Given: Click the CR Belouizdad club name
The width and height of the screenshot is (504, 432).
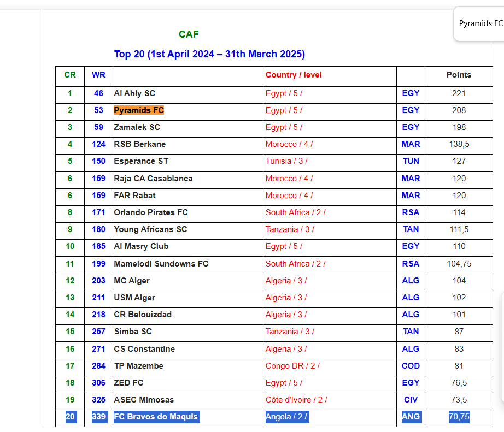Looking at the screenshot, I should [x=143, y=315].
